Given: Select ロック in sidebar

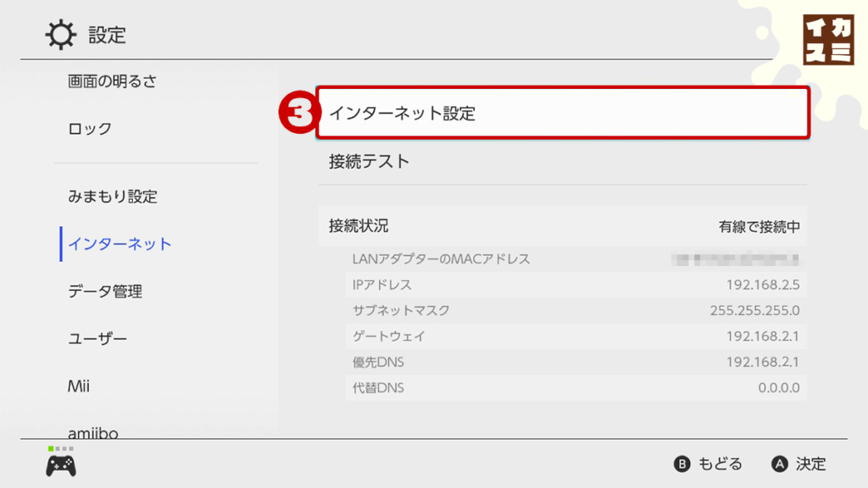Looking at the screenshot, I should [90, 129].
